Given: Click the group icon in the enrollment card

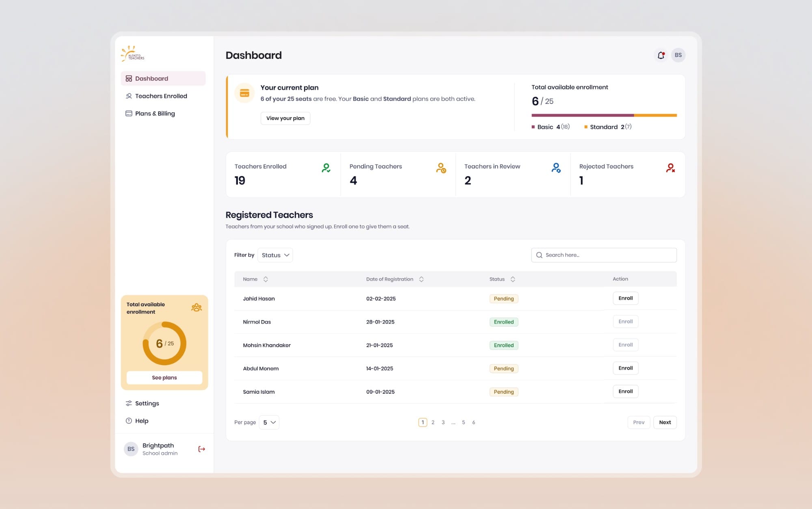Looking at the screenshot, I should coord(197,308).
